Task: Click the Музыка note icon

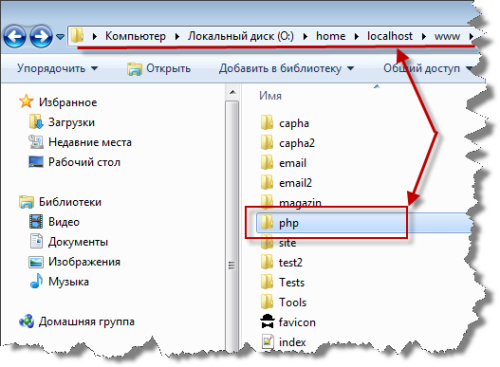Action: (36, 281)
